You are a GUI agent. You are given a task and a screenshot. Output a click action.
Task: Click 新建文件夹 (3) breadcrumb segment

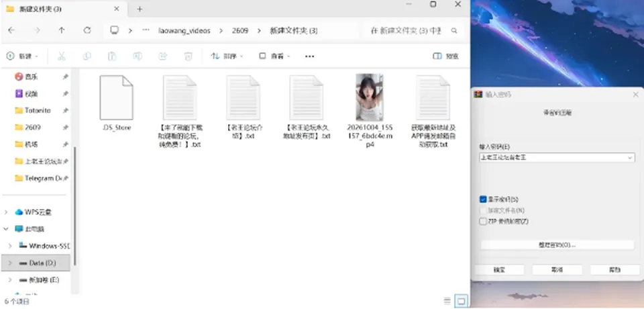tap(294, 30)
